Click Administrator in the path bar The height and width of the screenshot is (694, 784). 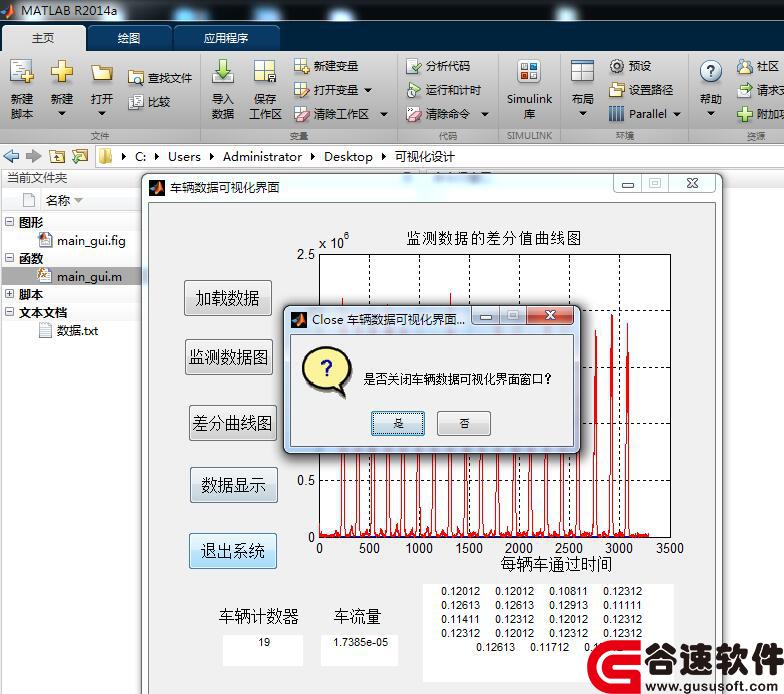(x=262, y=156)
